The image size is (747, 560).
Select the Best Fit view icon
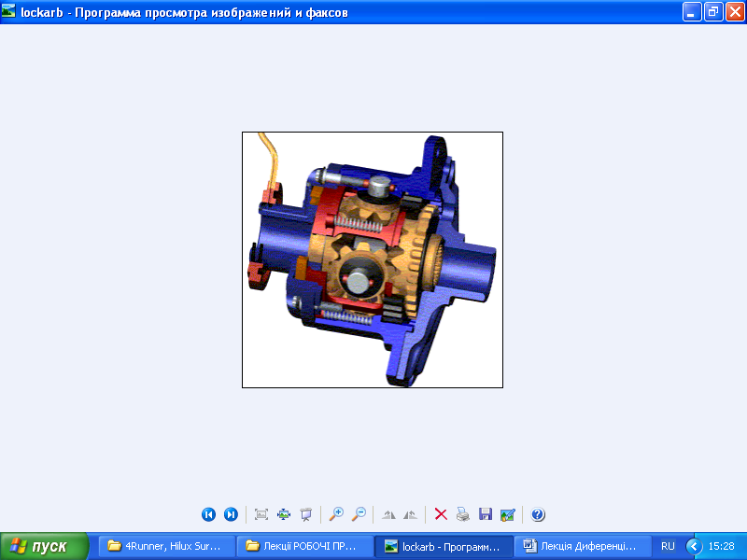(261, 514)
